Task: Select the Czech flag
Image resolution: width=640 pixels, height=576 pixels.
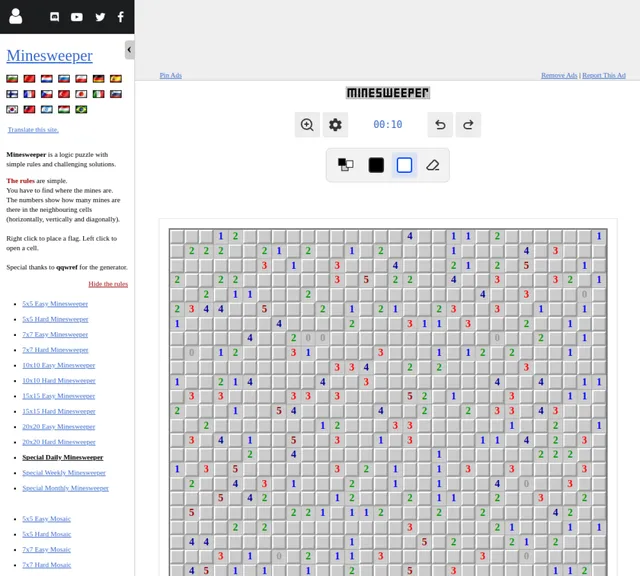Action: coord(47,94)
